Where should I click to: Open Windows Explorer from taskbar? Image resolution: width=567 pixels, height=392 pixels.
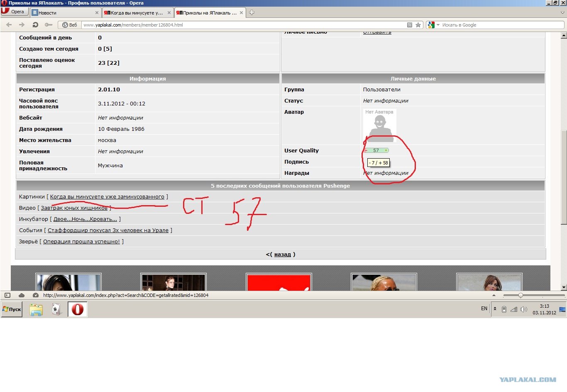tap(36, 309)
